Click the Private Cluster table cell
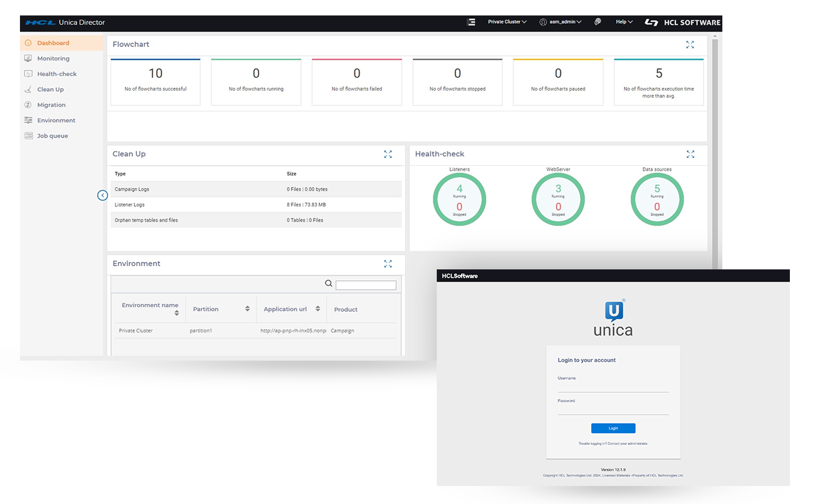The height and width of the screenshot is (504, 824). point(136,330)
